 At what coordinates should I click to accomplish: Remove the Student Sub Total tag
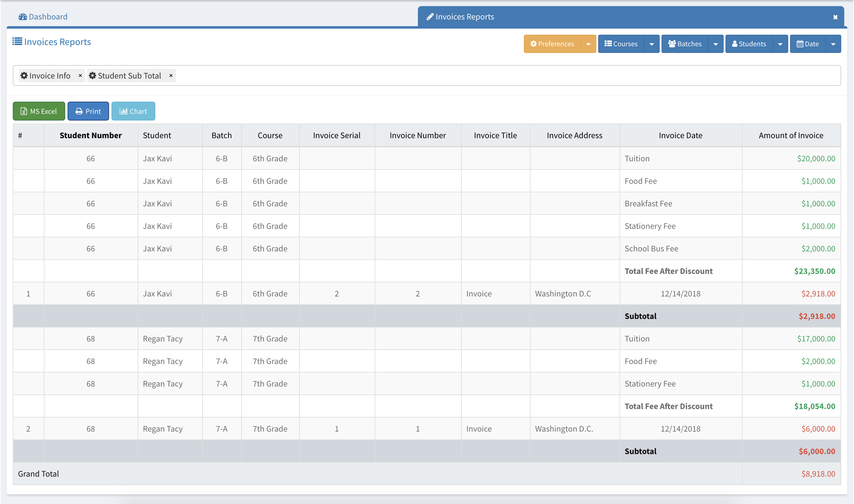(x=171, y=75)
